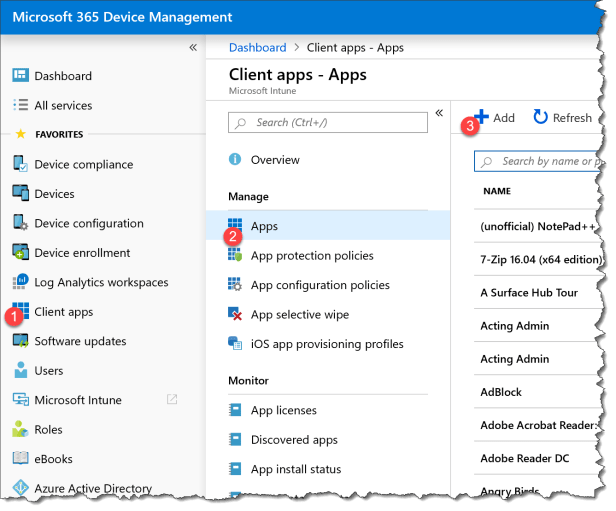Click the iOS app provisioning profiles icon
616x511 pixels.
click(x=235, y=343)
